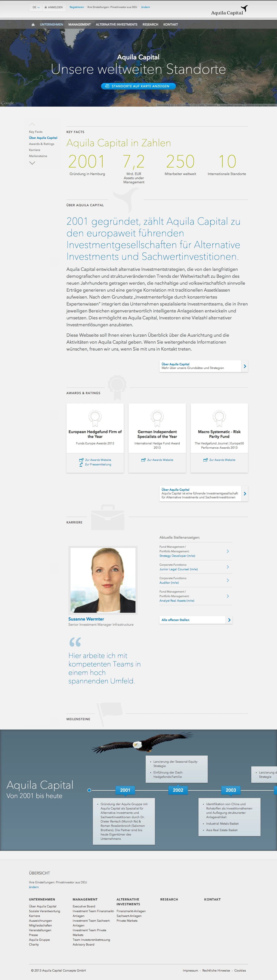Click STANDORTE AUF KARTE ANZEIGEN button
Image resolution: width=277 pixels, height=980 pixels.
pos(138,86)
